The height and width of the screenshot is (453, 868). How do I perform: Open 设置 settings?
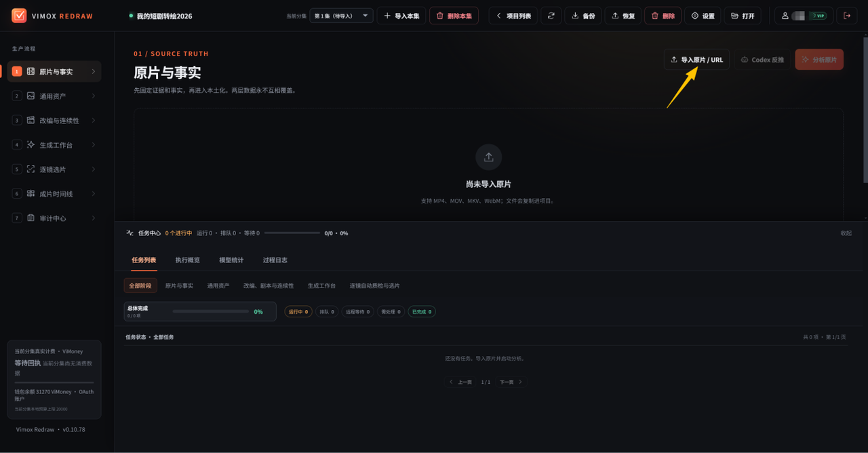tap(703, 16)
